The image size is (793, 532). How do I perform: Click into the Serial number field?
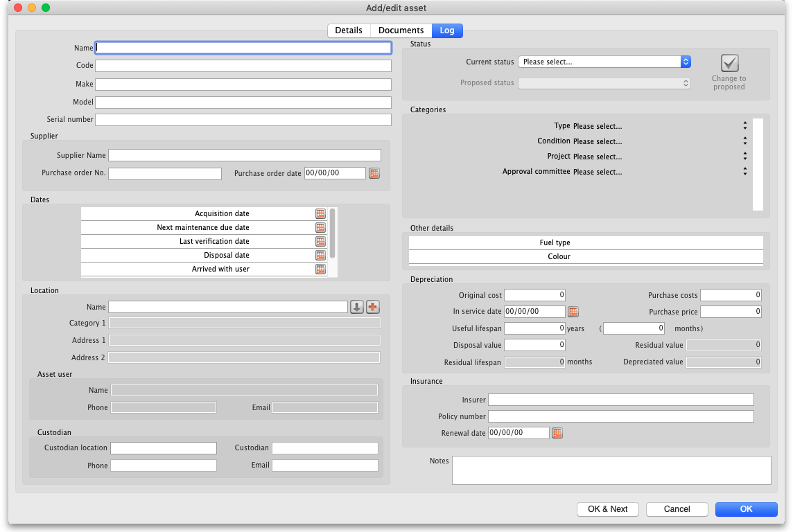click(243, 120)
